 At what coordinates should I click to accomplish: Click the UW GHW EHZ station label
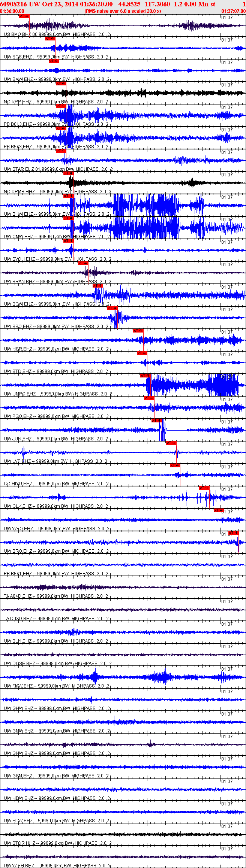tap(57, 708)
